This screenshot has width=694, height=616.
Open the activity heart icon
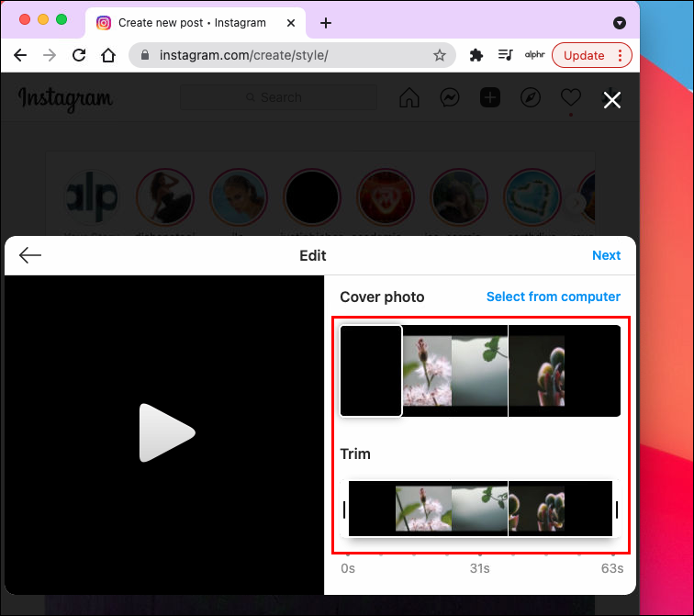coord(570,97)
